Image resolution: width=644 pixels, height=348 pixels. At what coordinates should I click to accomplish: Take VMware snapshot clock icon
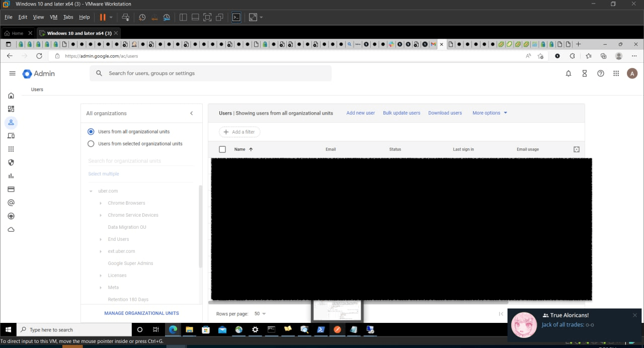click(142, 17)
